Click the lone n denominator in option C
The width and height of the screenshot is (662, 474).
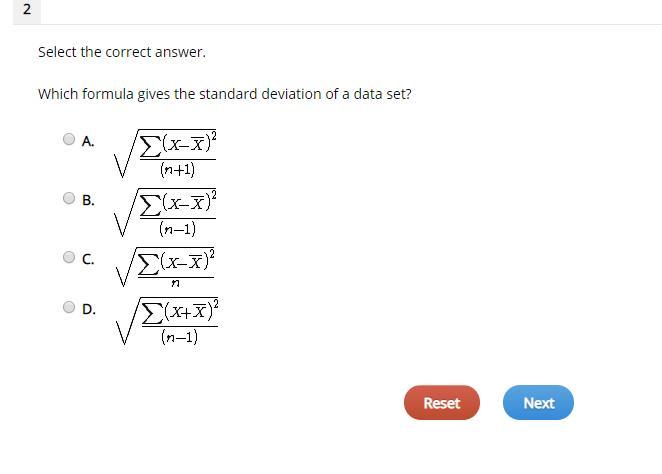click(176, 284)
